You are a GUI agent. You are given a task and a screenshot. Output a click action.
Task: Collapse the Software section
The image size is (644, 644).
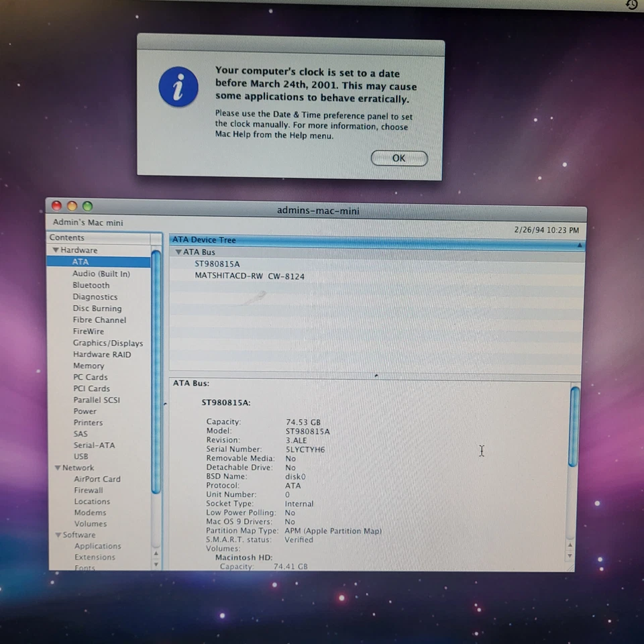58,535
